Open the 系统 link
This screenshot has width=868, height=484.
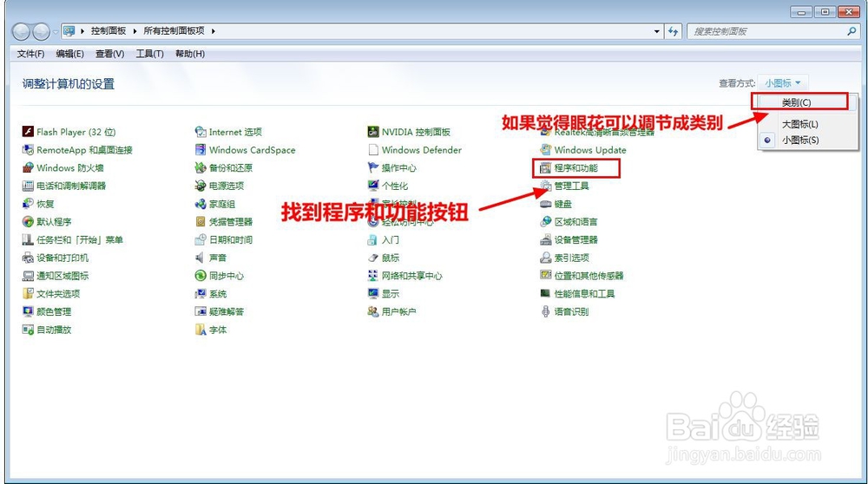click(x=218, y=294)
